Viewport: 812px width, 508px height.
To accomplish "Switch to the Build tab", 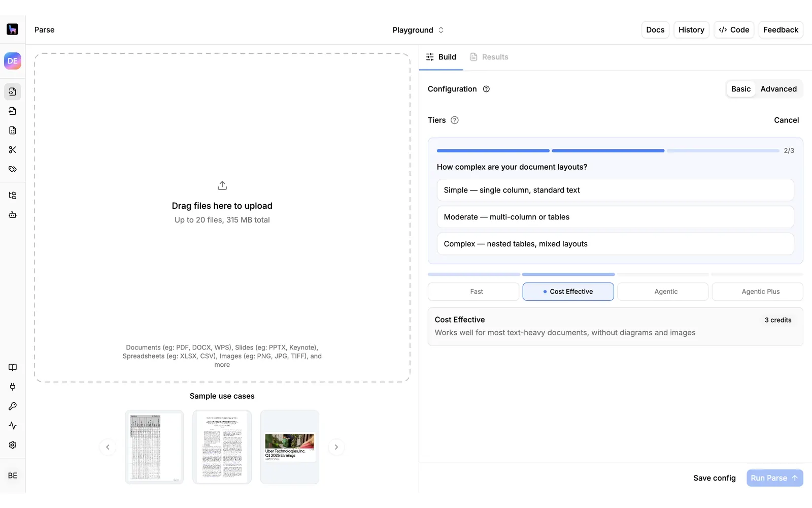I will 441,57.
